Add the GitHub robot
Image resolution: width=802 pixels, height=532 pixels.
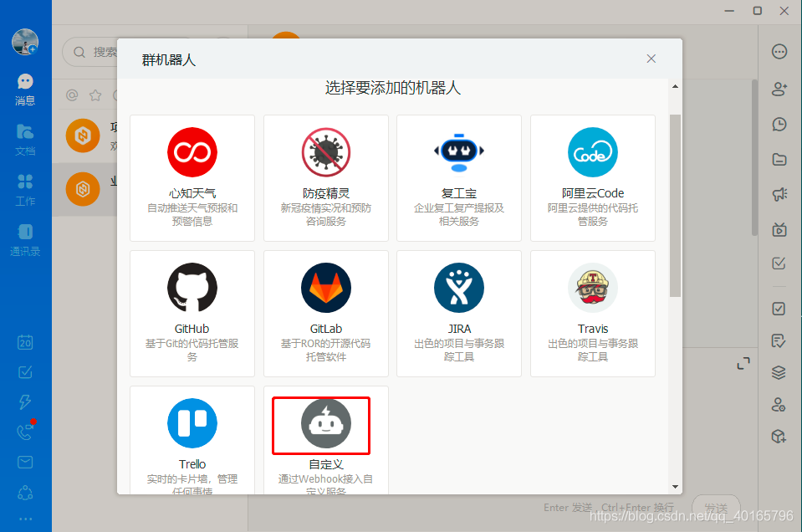(192, 313)
